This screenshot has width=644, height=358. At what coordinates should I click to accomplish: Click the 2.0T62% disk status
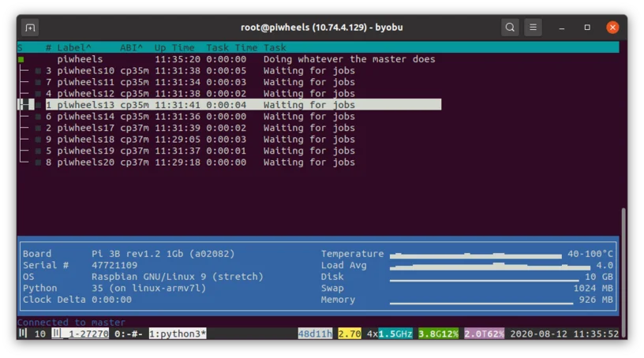click(x=484, y=334)
